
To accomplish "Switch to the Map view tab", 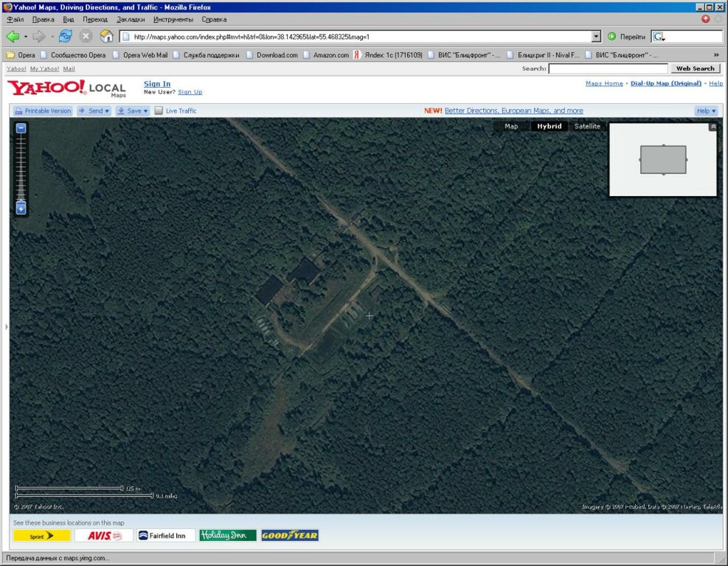I will click(511, 126).
